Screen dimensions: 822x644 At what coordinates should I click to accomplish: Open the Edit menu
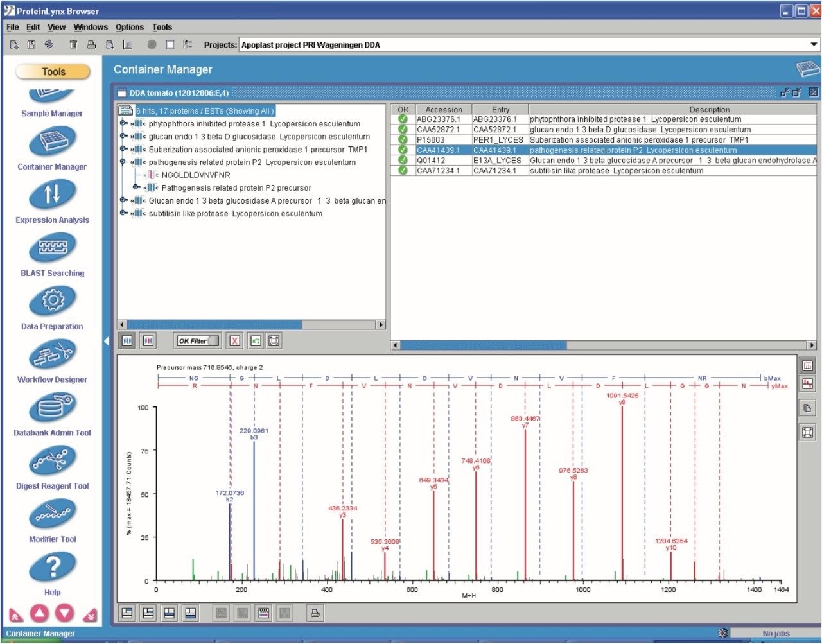point(33,27)
